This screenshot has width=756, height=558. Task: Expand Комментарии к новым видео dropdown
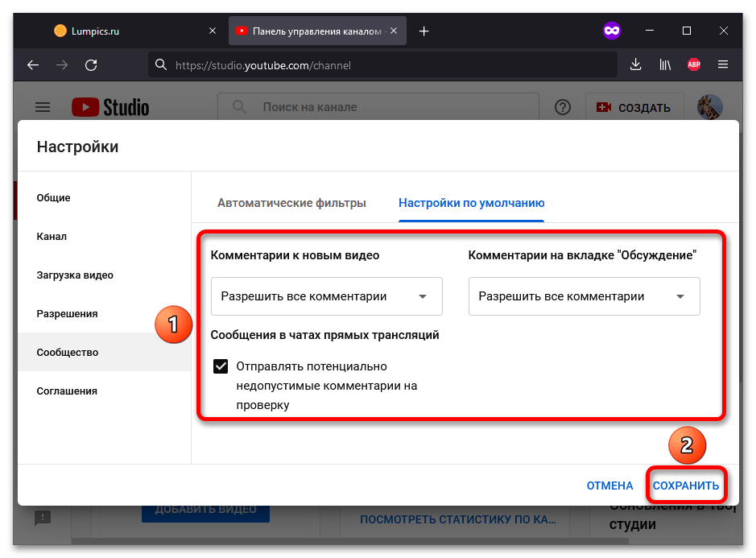tap(326, 296)
